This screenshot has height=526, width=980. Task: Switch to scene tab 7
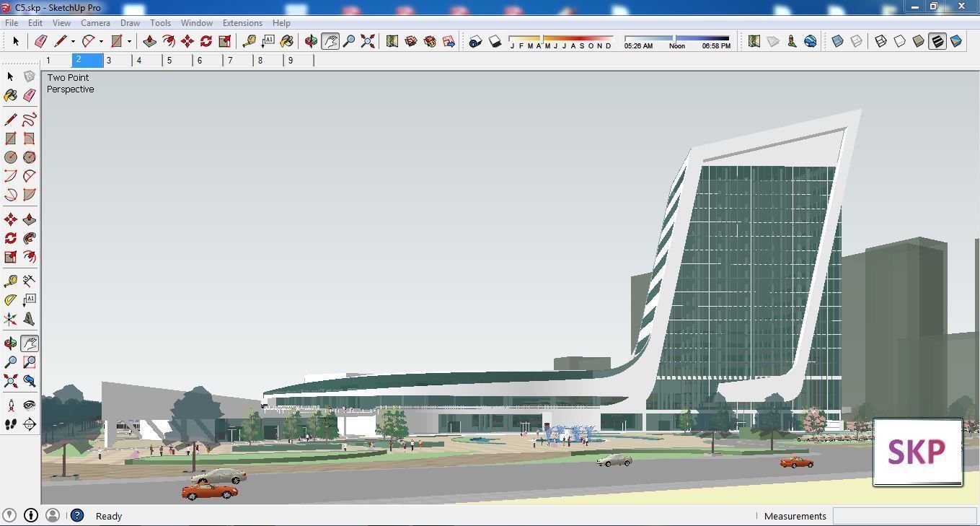(x=239, y=61)
